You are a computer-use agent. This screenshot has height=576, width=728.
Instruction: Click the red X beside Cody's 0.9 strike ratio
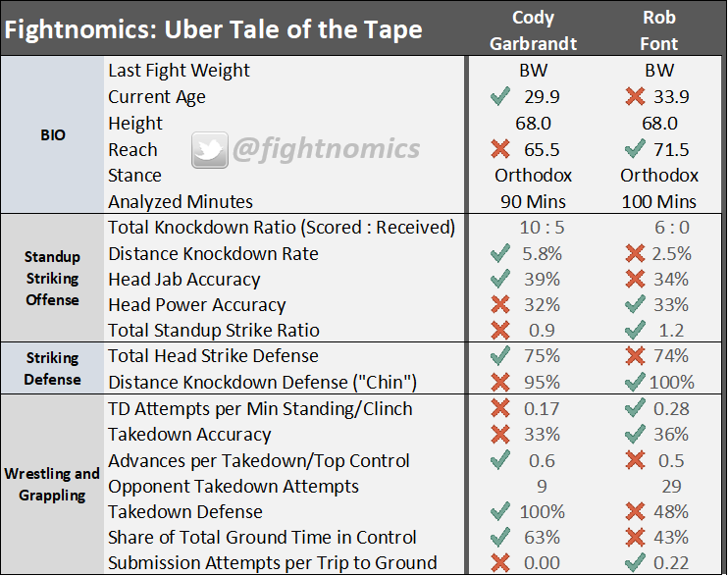(500, 331)
